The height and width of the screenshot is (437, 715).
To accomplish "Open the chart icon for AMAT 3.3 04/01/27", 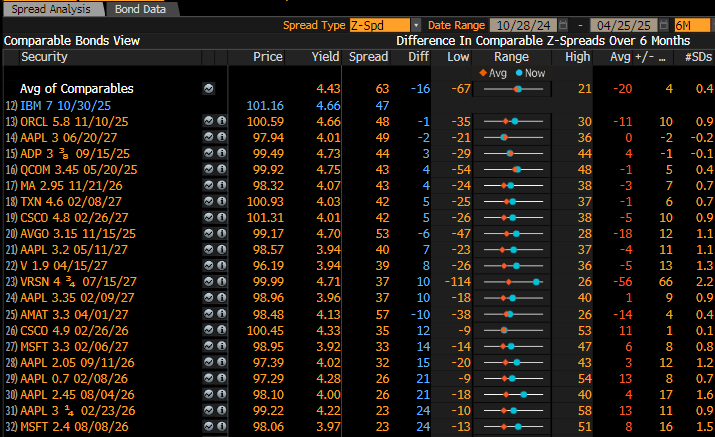I will coord(208,313).
